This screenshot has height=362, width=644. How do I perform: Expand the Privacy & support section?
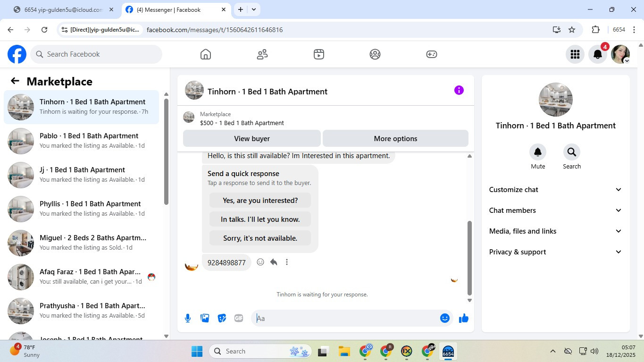point(556,252)
